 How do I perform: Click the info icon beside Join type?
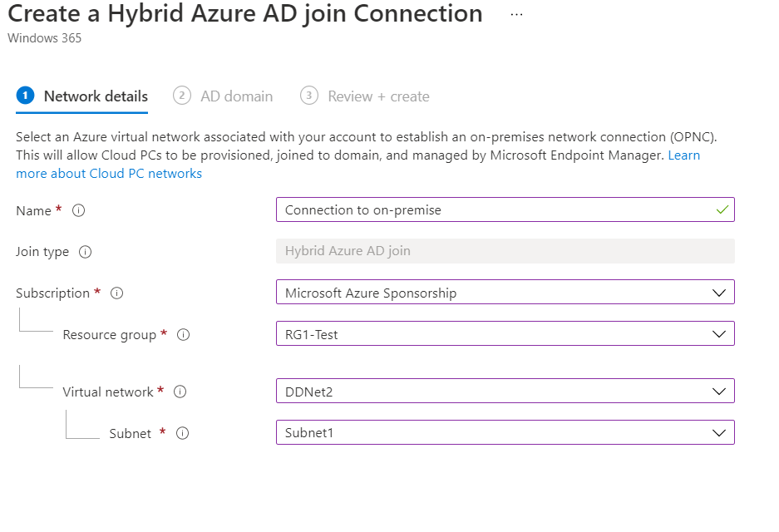coord(85,252)
